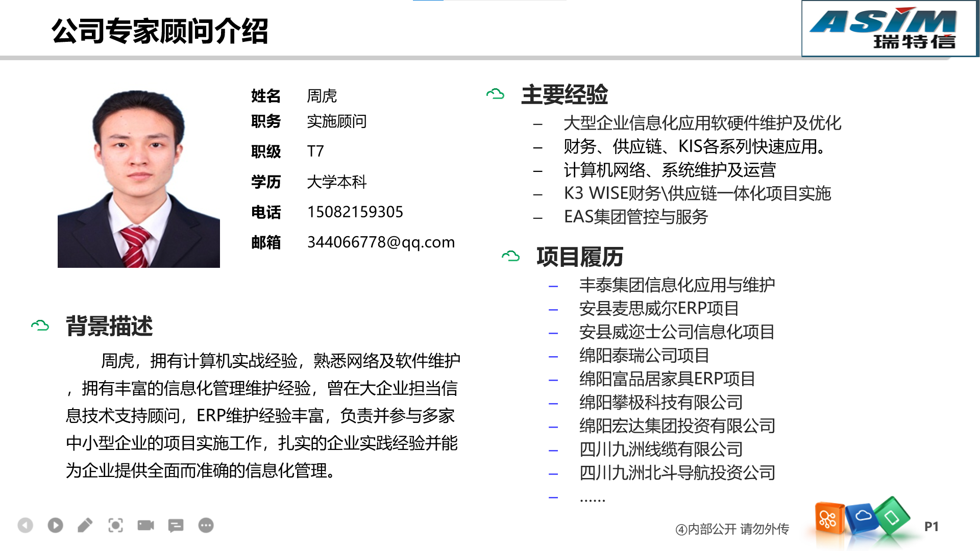The width and height of the screenshot is (980, 551).
Task: Click line 大型企业信息化应用软硬件维护及优化
Action: coord(702,123)
